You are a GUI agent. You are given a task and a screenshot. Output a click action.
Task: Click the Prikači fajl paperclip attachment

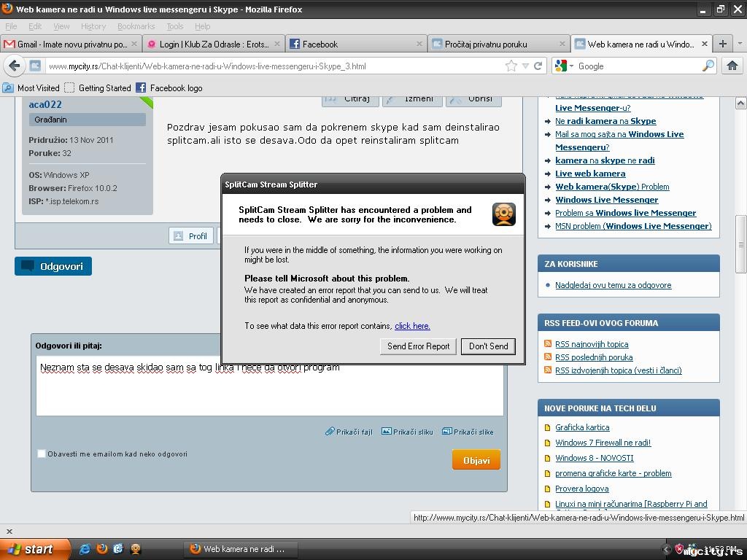click(x=349, y=432)
